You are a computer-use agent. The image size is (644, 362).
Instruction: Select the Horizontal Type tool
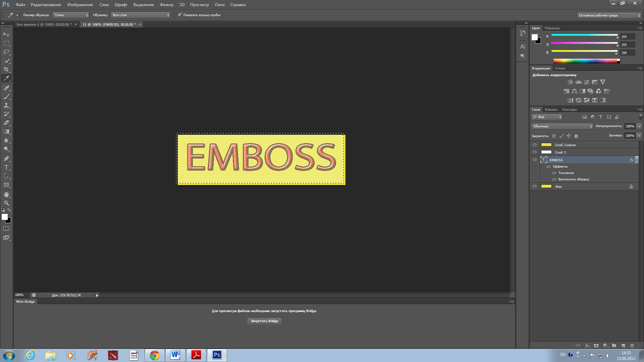pos(6,167)
